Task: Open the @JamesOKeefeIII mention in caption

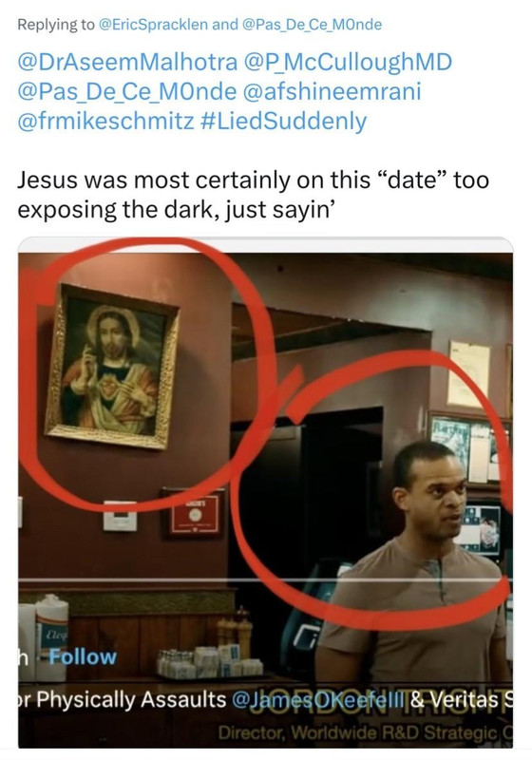Action: [318, 699]
